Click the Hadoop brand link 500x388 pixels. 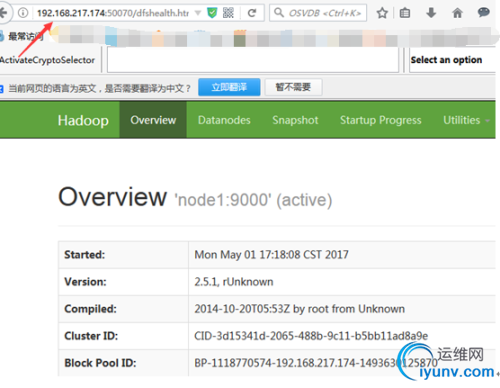(83, 120)
